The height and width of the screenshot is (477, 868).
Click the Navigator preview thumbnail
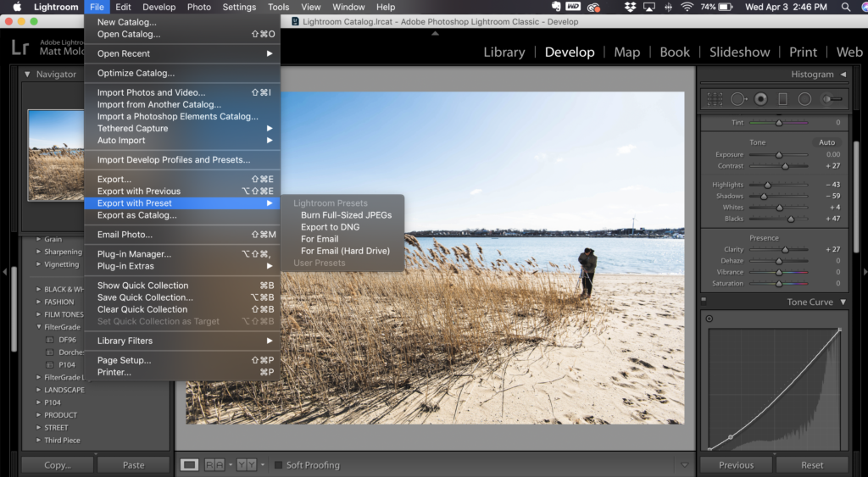pyautogui.click(x=56, y=154)
